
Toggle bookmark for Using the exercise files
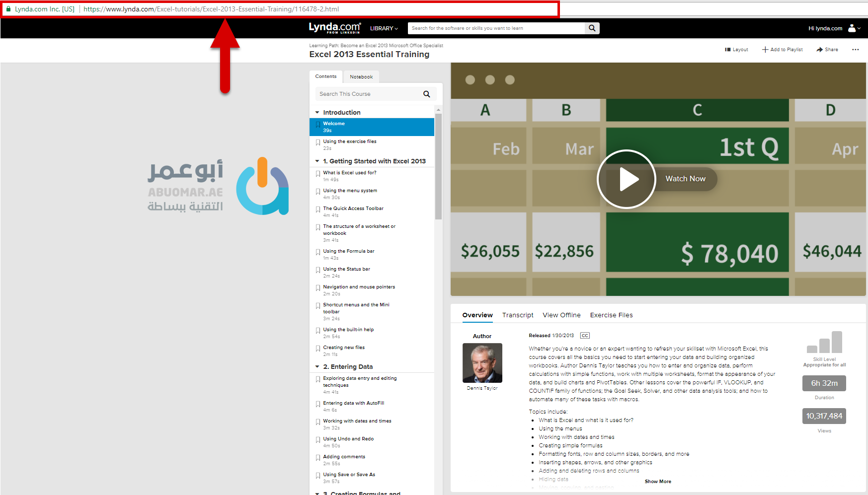point(318,142)
